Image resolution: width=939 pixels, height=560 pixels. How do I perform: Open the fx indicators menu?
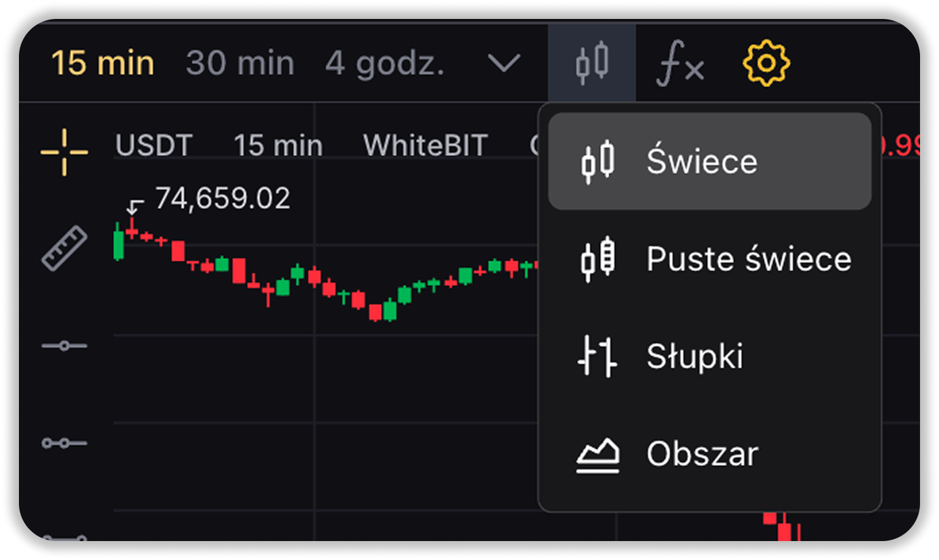click(x=680, y=64)
